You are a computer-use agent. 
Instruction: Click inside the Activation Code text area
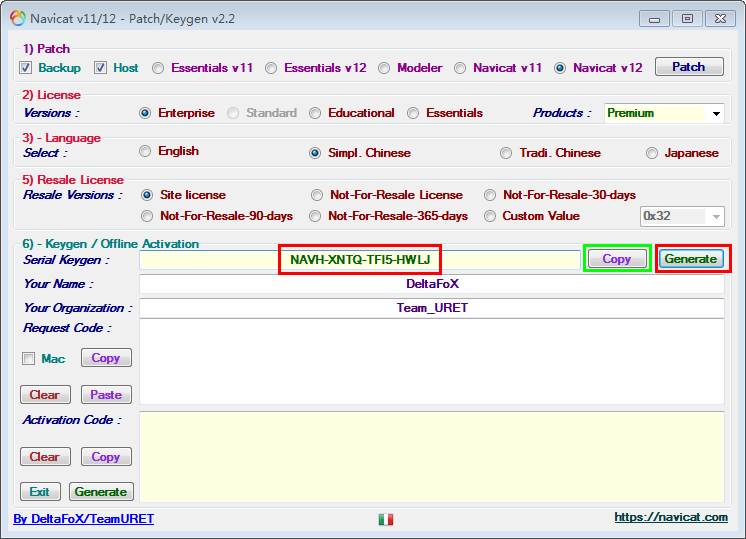click(432, 457)
